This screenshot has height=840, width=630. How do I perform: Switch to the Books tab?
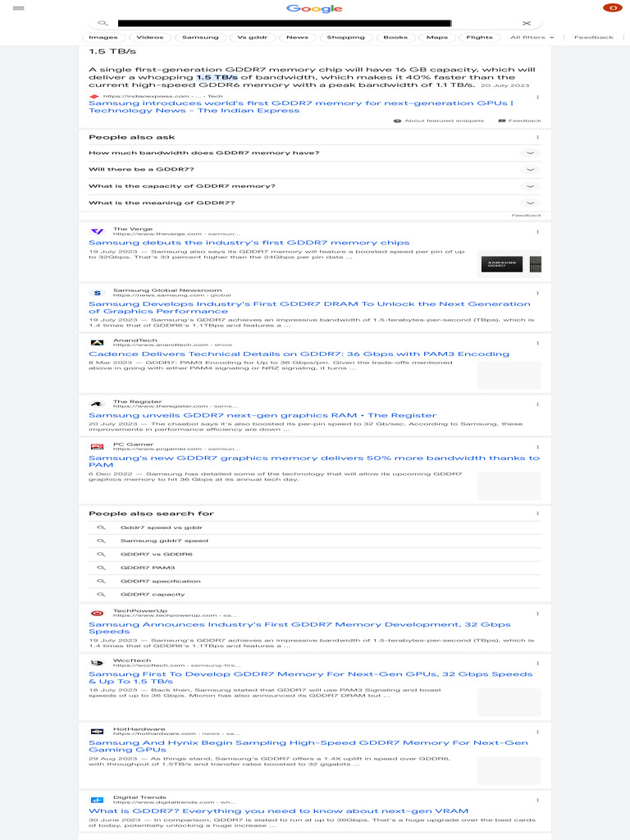395,37
